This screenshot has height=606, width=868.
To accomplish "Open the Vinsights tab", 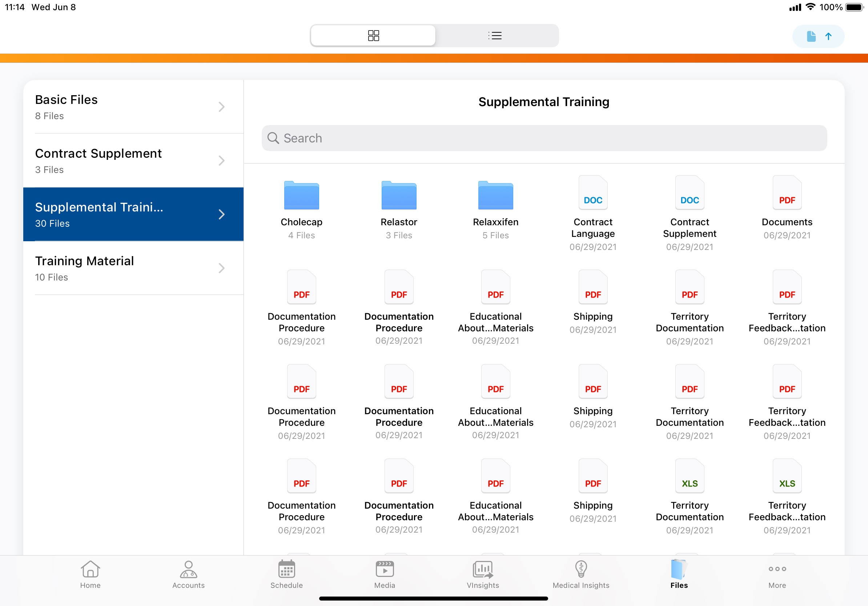I will [483, 574].
